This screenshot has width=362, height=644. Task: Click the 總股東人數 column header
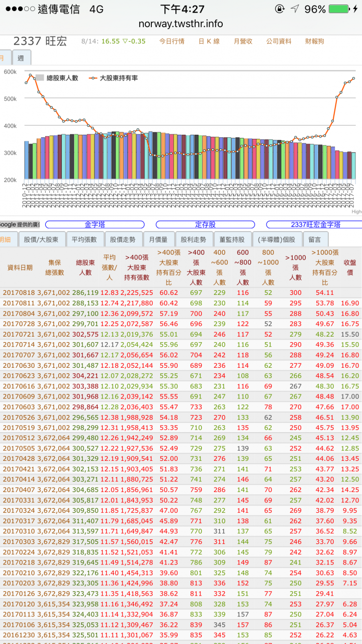tap(85, 268)
